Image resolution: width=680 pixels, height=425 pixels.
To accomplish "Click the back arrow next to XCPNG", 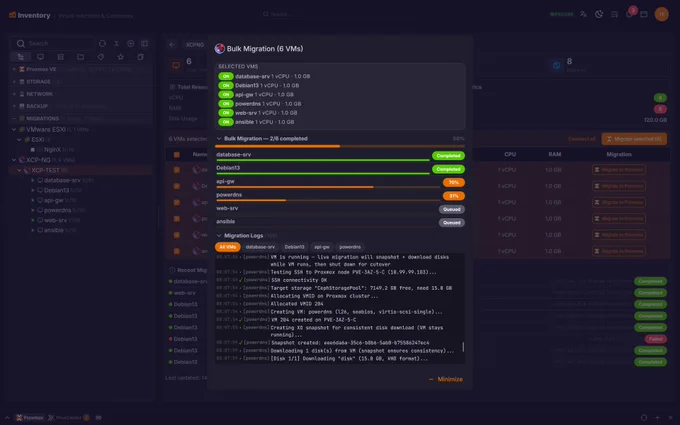I will point(173,45).
